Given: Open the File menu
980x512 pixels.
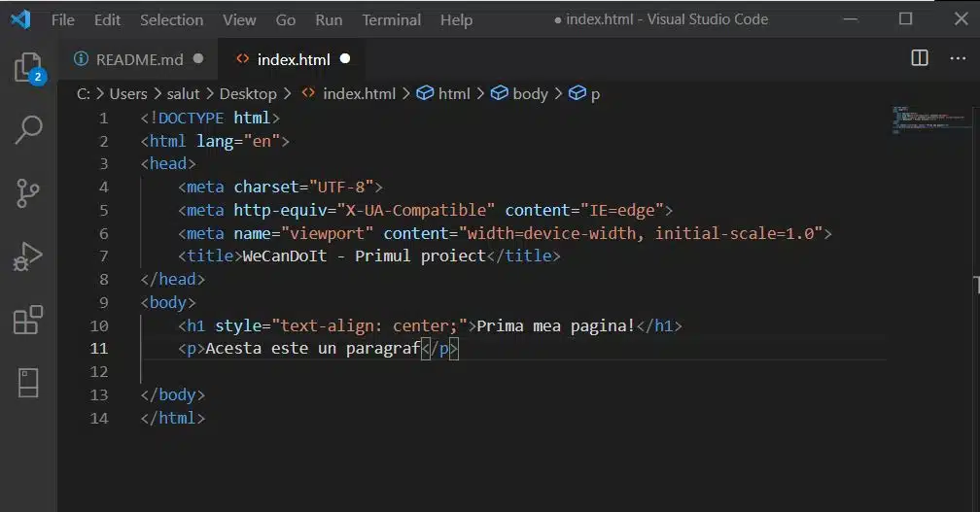Looking at the screenshot, I should point(63,20).
